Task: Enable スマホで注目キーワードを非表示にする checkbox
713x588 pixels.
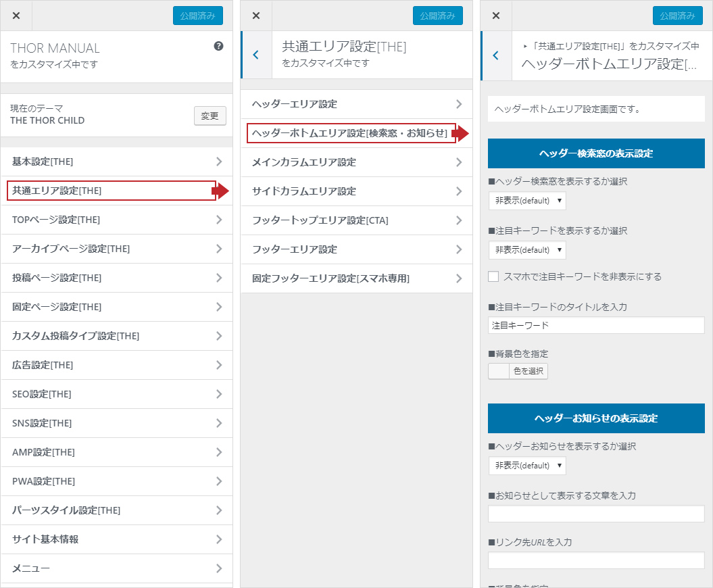Action: (493, 276)
